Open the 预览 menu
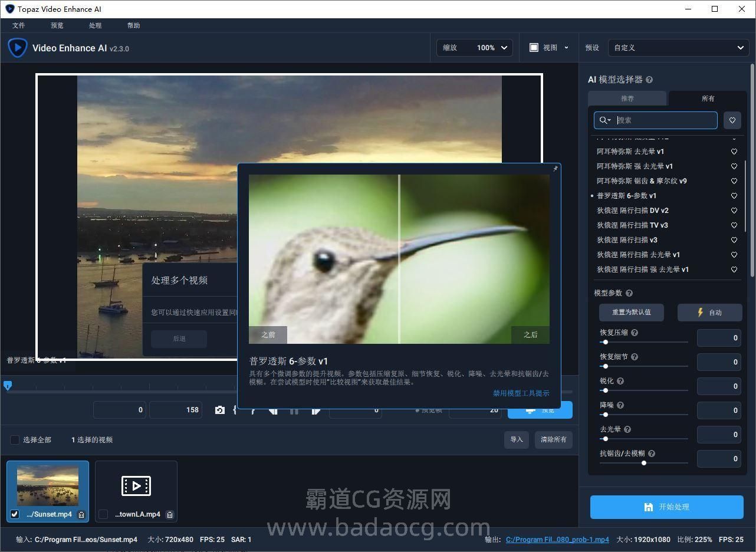 (x=57, y=25)
